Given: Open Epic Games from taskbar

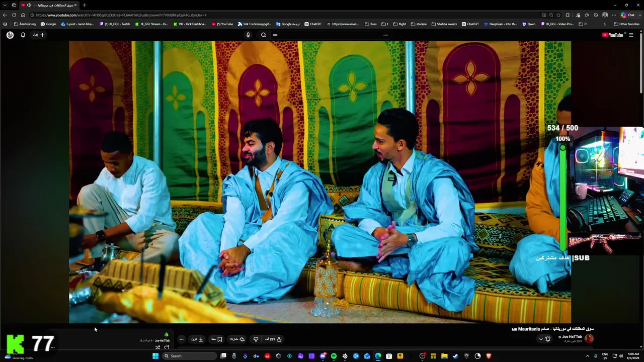Looking at the screenshot, I should tap(466, 356).
